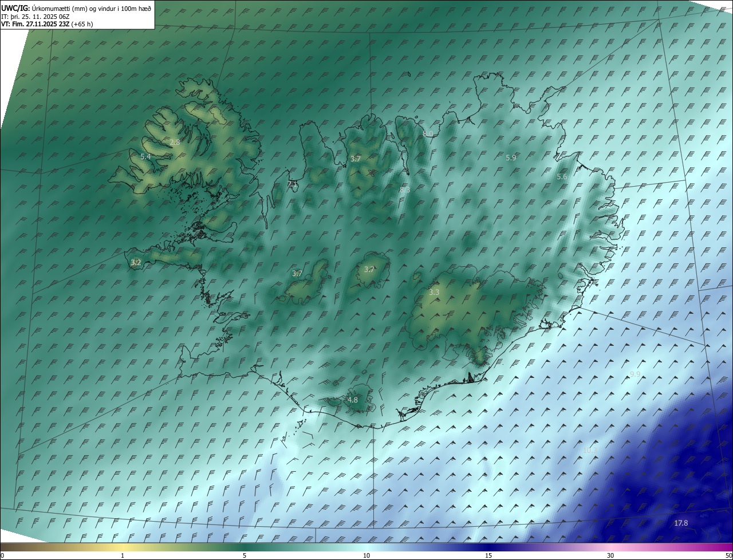Screen dimensions: 733x560
Task: Click the 3.3 value label on the glacier
Action: (x=434, y=292)
